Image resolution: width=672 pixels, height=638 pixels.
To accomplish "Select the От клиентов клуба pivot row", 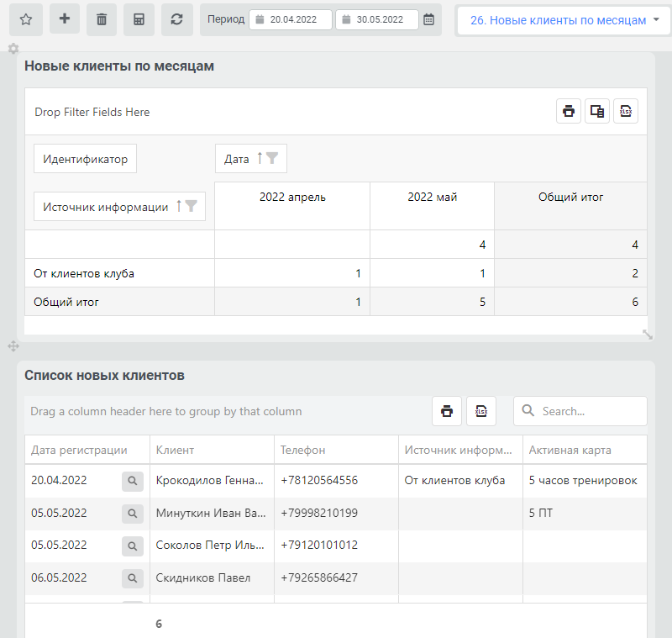I will (x=119, y=273).
